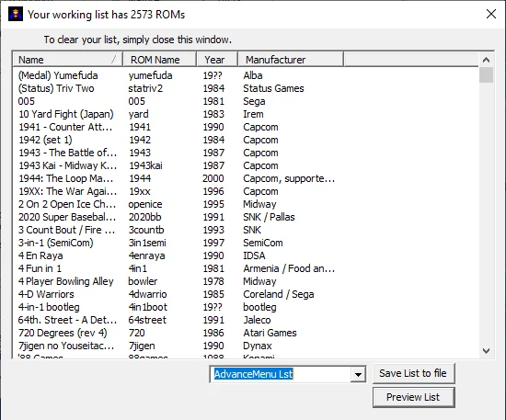Close the working list window
The height and width of the screenshot is (420, 506).
(491, 14)
